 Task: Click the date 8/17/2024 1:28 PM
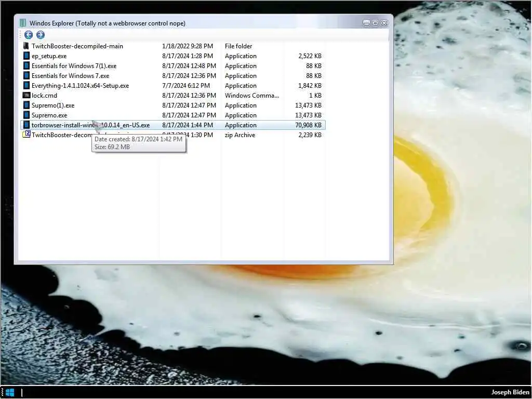click(188, 56)
